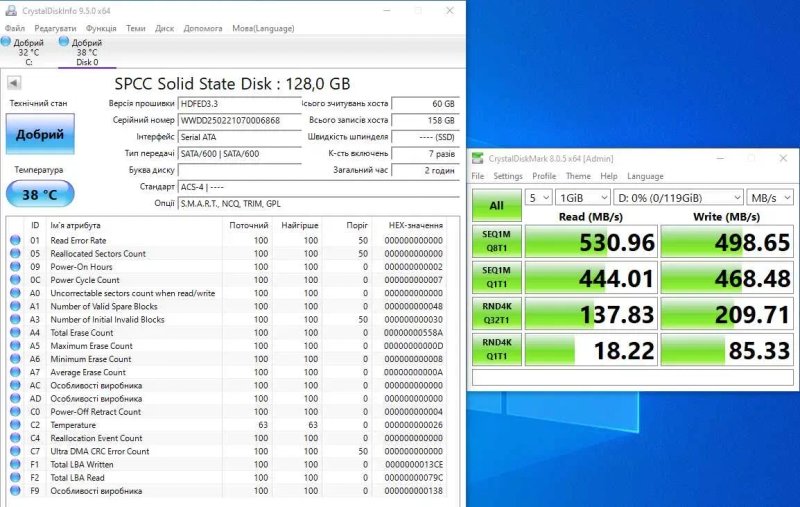The width and height of the screenshot is (800, 507).
Task: Open Settings menu in CrystalDiskMark
Action: (508, 176)
